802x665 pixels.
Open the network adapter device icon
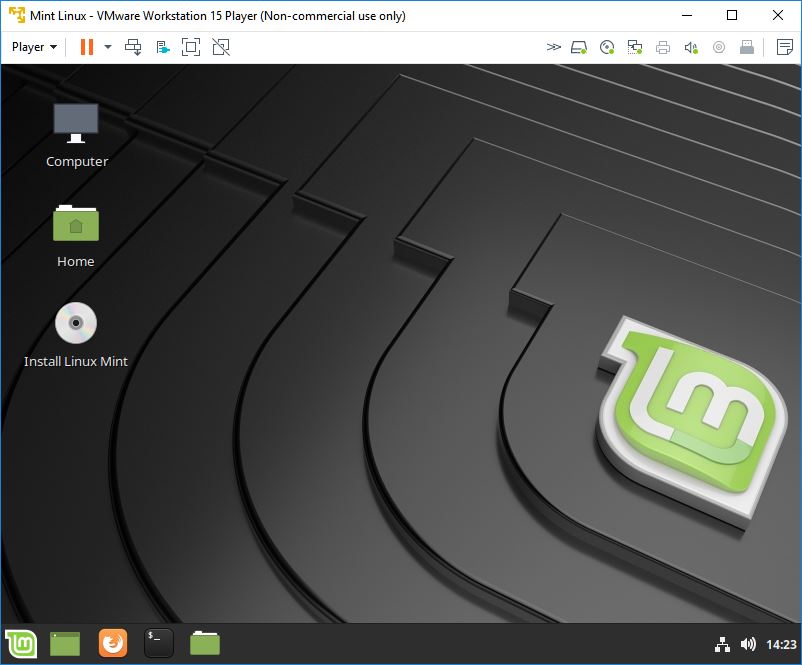click(635, 48)
